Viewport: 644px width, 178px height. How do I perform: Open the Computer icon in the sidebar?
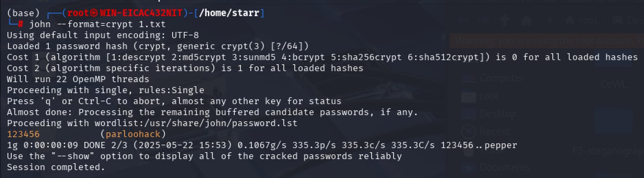pos(468,78)
